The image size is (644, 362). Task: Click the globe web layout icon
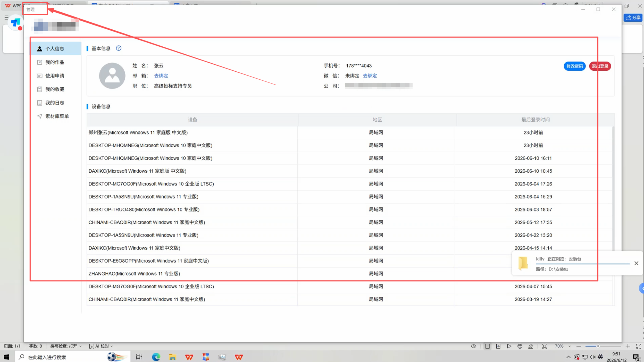pos(520,346)
